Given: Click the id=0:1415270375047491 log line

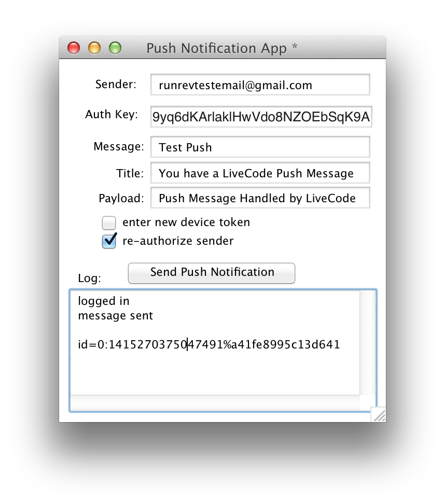Looking at the screenshot, I should pyautogui.click(x=209, y=345).
